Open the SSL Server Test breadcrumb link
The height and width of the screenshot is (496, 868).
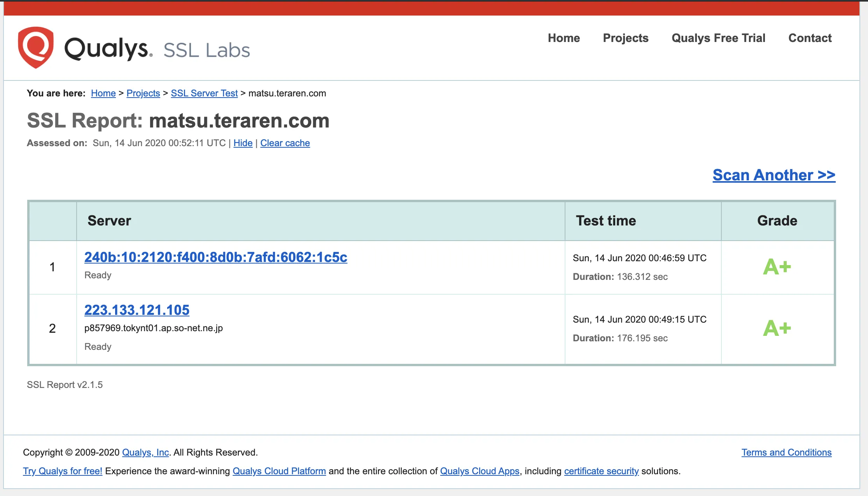(x=204, y=93)
